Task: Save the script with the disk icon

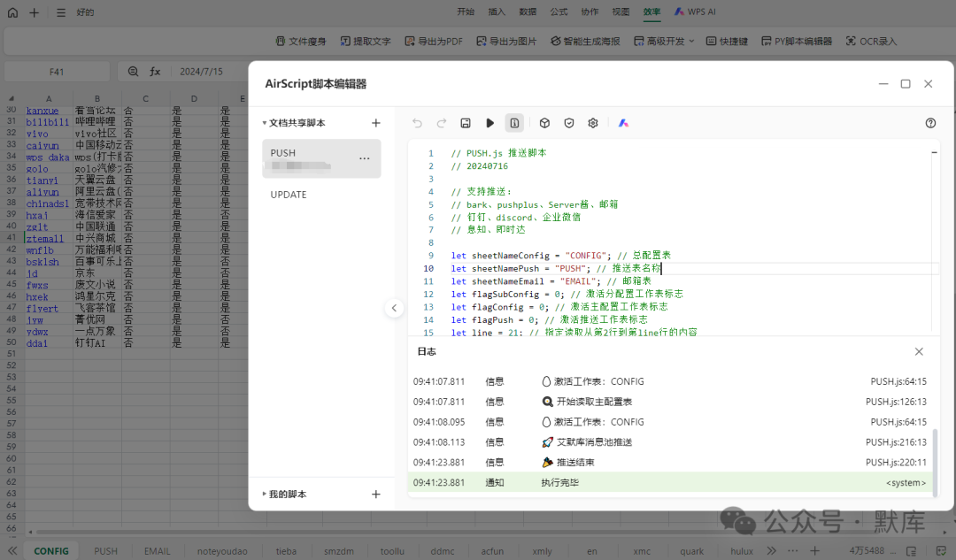Action: click(466, 123)
